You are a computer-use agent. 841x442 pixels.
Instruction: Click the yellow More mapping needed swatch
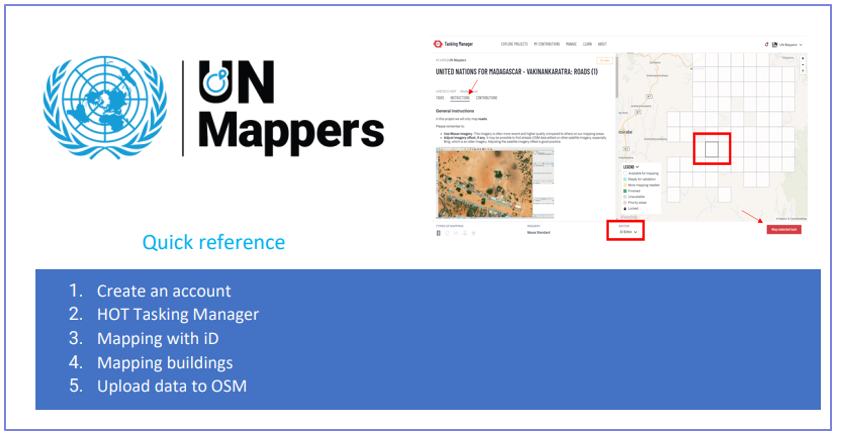point(625,185)
